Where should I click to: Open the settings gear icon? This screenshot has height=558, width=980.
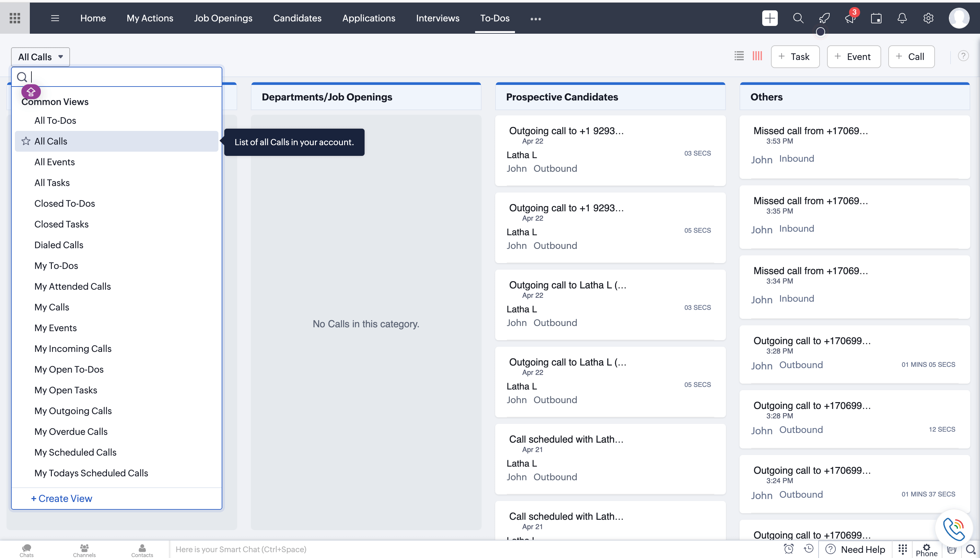click(x=928, y=18)
